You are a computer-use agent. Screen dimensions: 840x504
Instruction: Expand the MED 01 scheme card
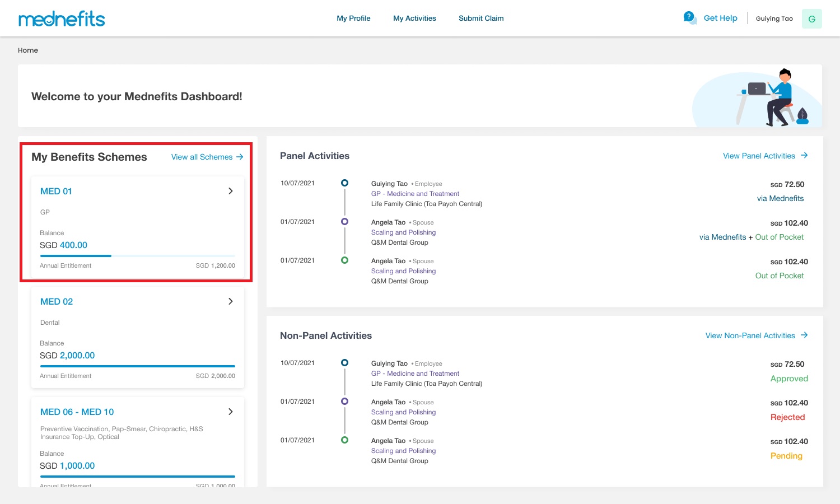230,191
